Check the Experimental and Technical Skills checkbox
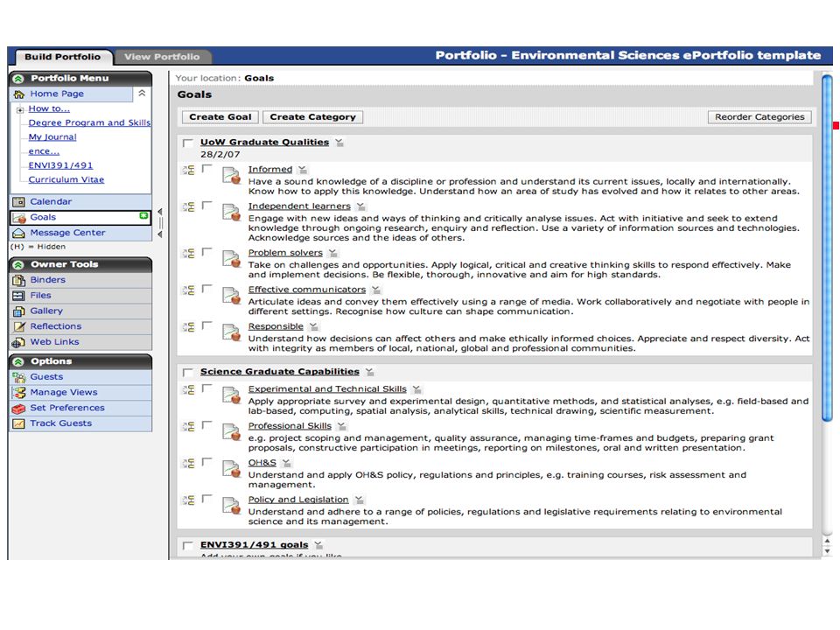The image size is (840, 630). (206, 388)
